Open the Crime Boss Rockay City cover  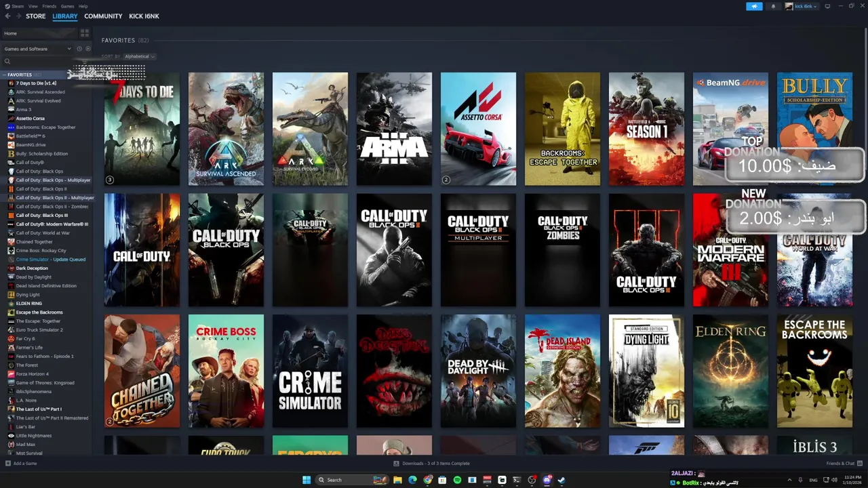[226, 371]
